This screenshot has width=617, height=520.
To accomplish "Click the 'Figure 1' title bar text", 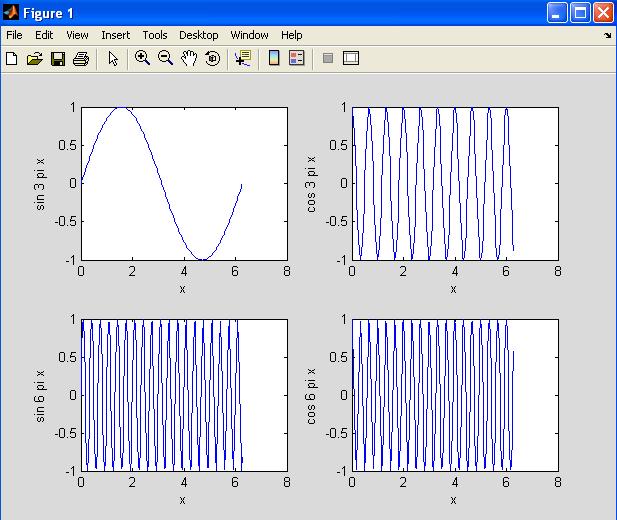I will (x=48, y=13).
